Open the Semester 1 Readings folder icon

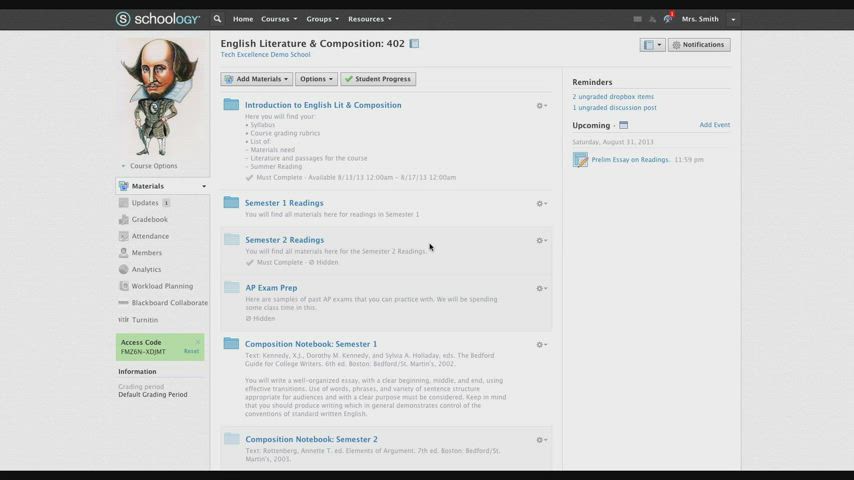[231, 203]
